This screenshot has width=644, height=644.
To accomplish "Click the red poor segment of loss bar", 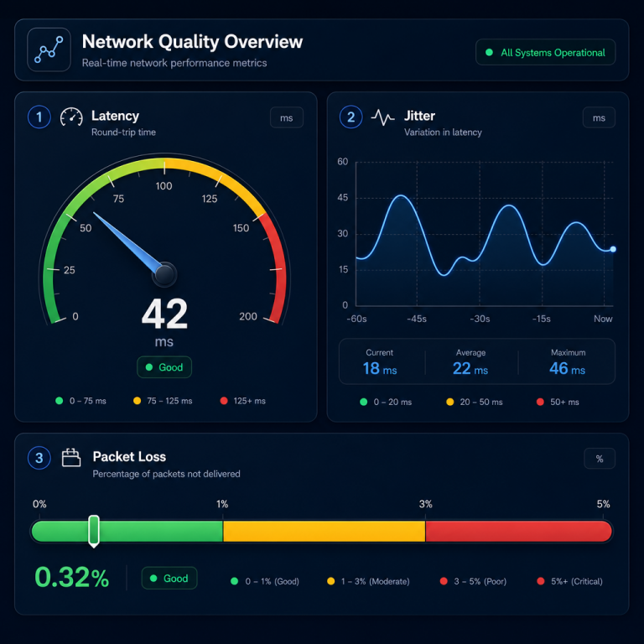I will click(519, 532).
